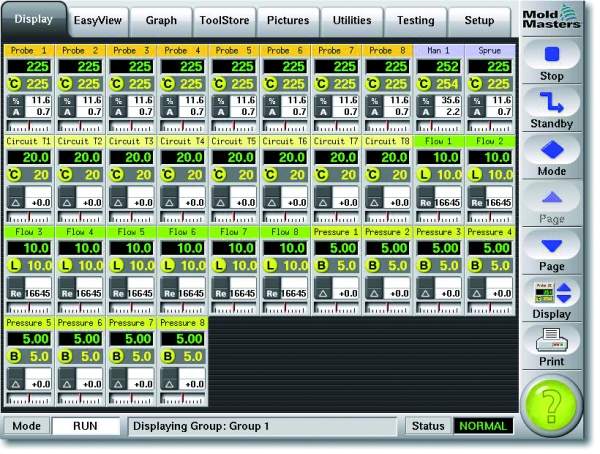Select the Pressure 5 zone header
This screenshot has width=600, height=454.
click(30, 324)
